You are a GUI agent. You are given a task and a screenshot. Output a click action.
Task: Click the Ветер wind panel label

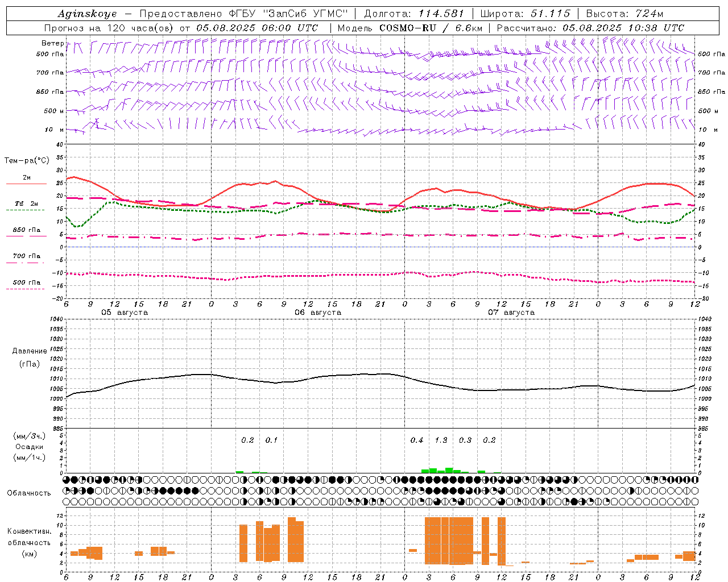pyautogui.click(x=52, y=43)
